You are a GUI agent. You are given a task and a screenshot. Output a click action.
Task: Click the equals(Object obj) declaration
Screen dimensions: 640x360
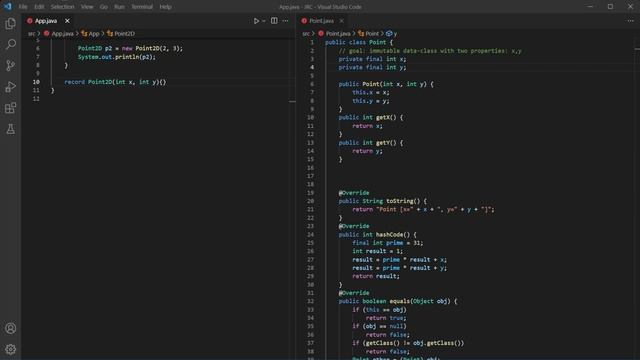pos(398,301)
